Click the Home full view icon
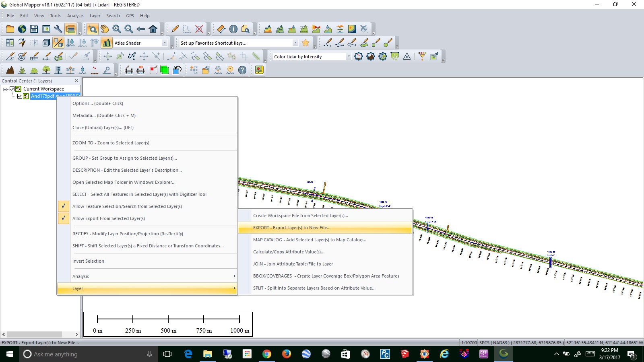Viewport: 644px width, 362px height. (153, 29)
